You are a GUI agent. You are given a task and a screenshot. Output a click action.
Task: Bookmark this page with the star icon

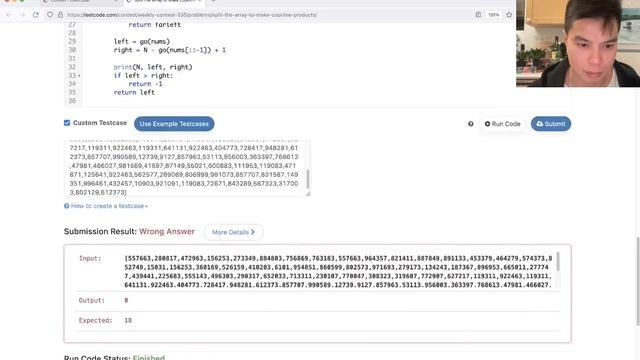(x=509, y=15)
